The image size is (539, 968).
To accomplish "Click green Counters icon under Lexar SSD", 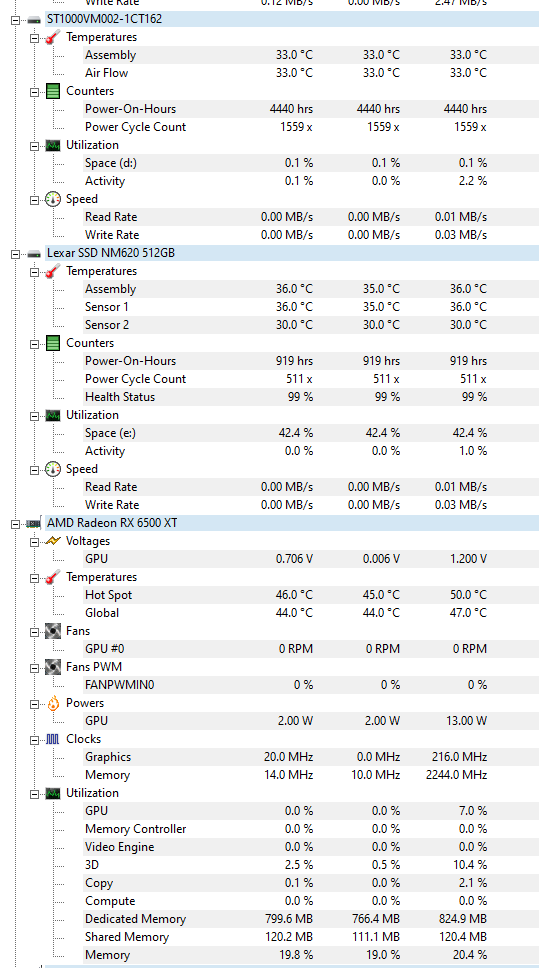I will pyautogui.click(x=53, y=343).
